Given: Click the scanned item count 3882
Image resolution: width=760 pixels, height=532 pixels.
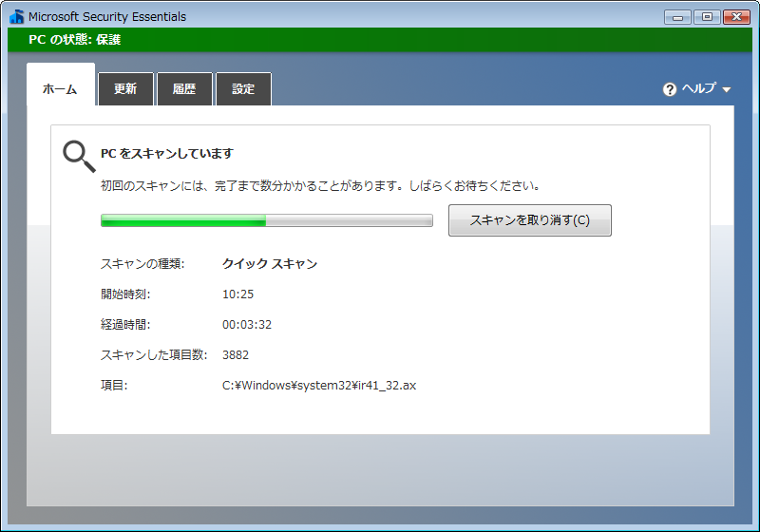Looking at the screenshot, I should coord(236,355).
